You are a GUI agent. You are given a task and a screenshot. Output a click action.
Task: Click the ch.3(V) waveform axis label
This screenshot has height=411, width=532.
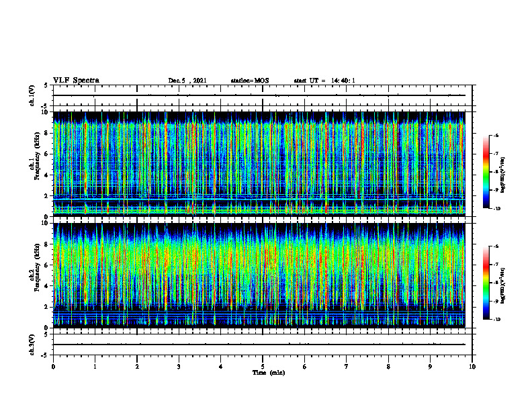tap(32, 345)
